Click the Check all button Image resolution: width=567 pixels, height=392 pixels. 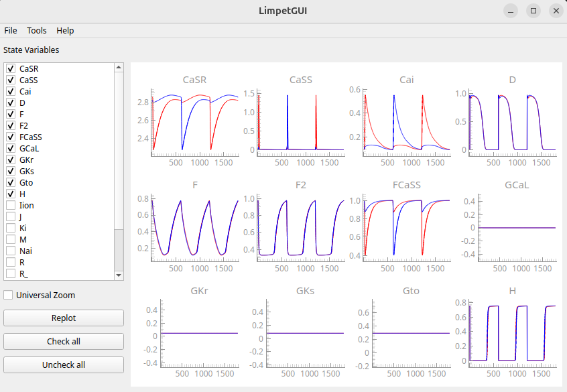(x=63, y=341)
